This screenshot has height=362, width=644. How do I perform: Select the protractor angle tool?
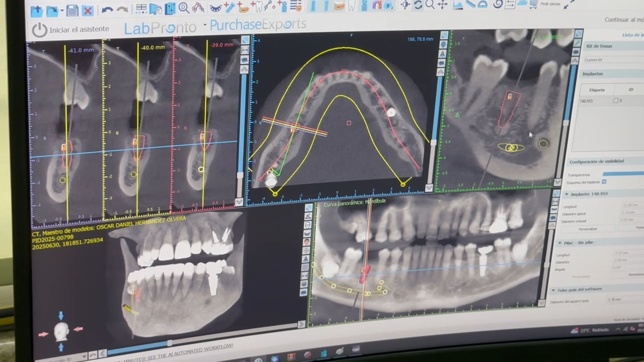(x=482, y=5)
